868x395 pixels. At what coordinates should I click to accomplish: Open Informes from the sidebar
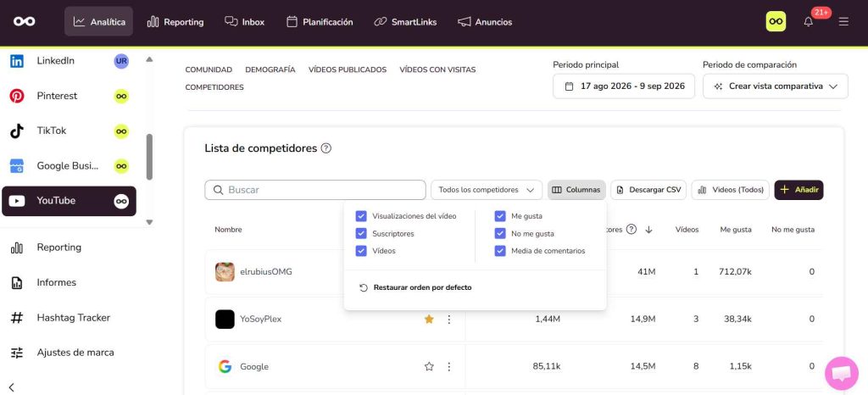click(x=56, y=283)
